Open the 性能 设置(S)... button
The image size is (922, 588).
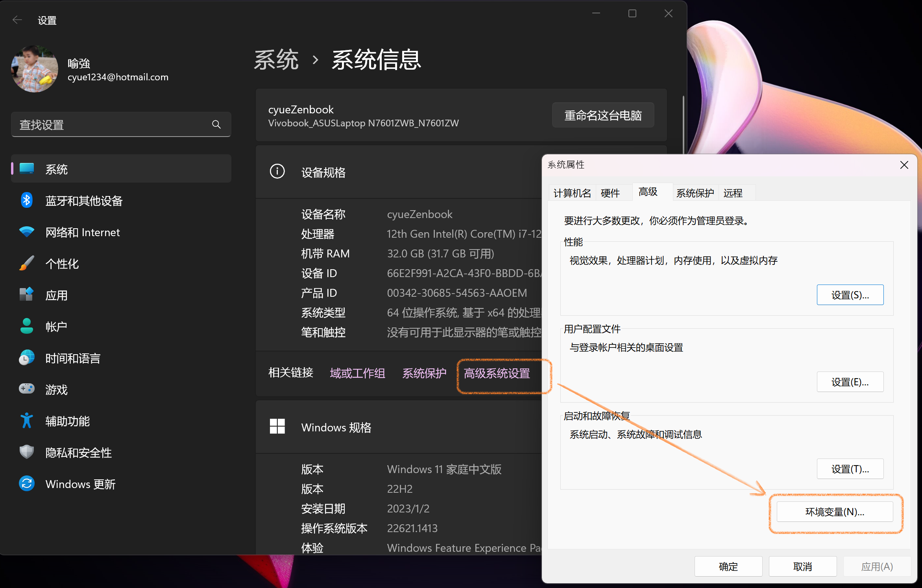[x=850, y=295]
